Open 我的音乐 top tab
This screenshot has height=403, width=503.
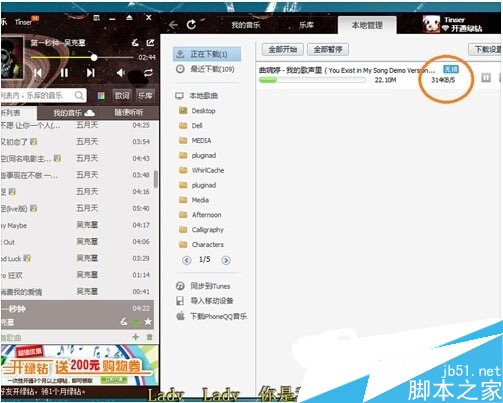[246, 25]
